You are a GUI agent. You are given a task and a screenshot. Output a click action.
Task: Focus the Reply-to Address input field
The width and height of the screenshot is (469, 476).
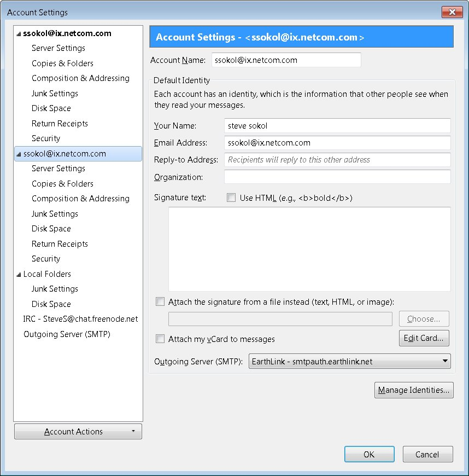337,160
